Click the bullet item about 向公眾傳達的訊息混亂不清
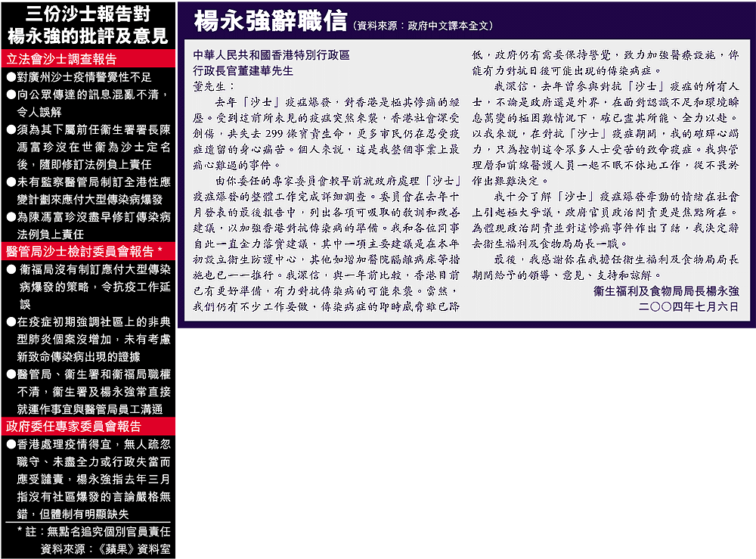The height and width of the screenshot is (559, 756). (88, 103)
